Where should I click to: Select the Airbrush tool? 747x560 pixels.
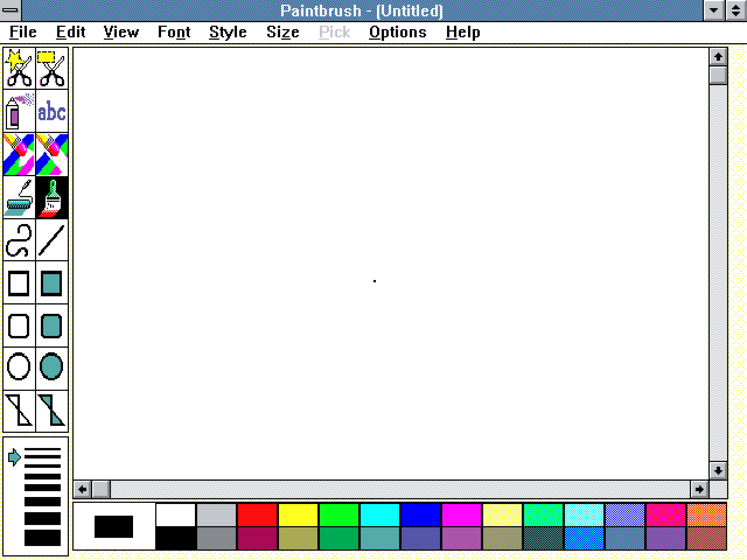(19, 111)
